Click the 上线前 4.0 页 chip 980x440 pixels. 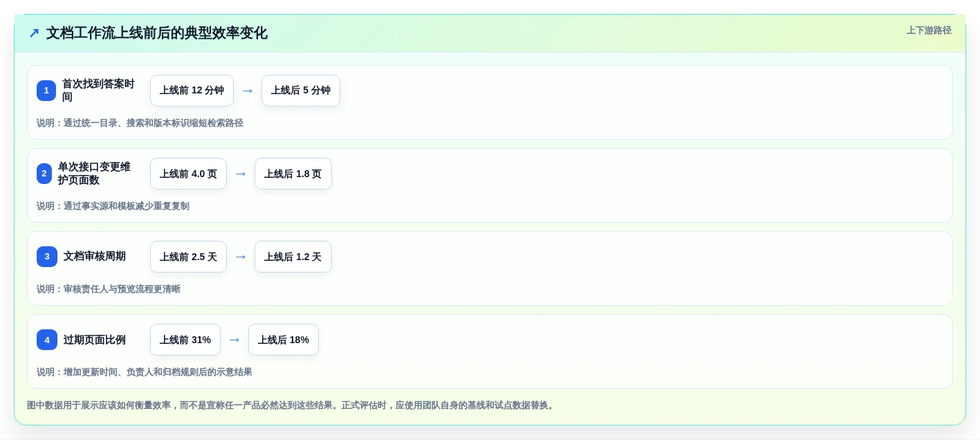[x=188, y=174]
